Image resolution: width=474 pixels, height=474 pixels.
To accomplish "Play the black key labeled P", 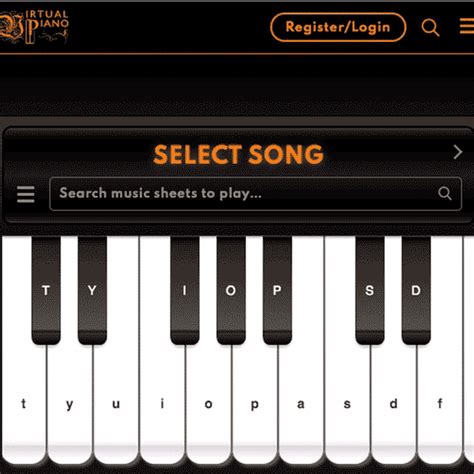I will pyautogui.click(x=277, y=290).
